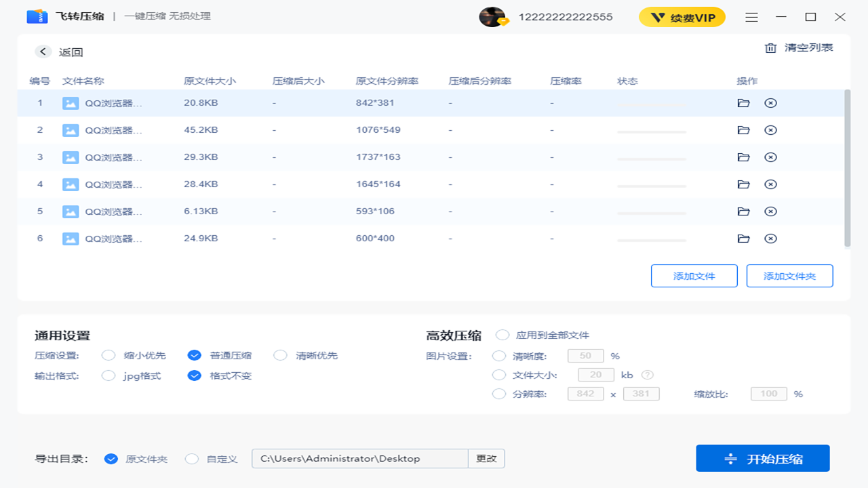Start compression with 开始压缩 button
The image size is (868, 488).
762,459
